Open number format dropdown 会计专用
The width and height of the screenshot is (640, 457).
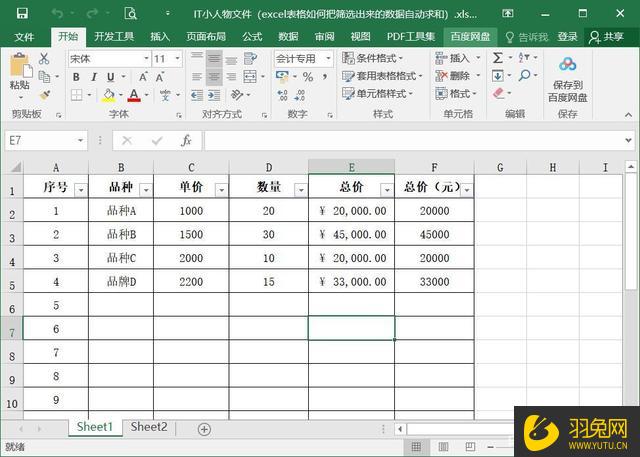[x=328, y=58]
